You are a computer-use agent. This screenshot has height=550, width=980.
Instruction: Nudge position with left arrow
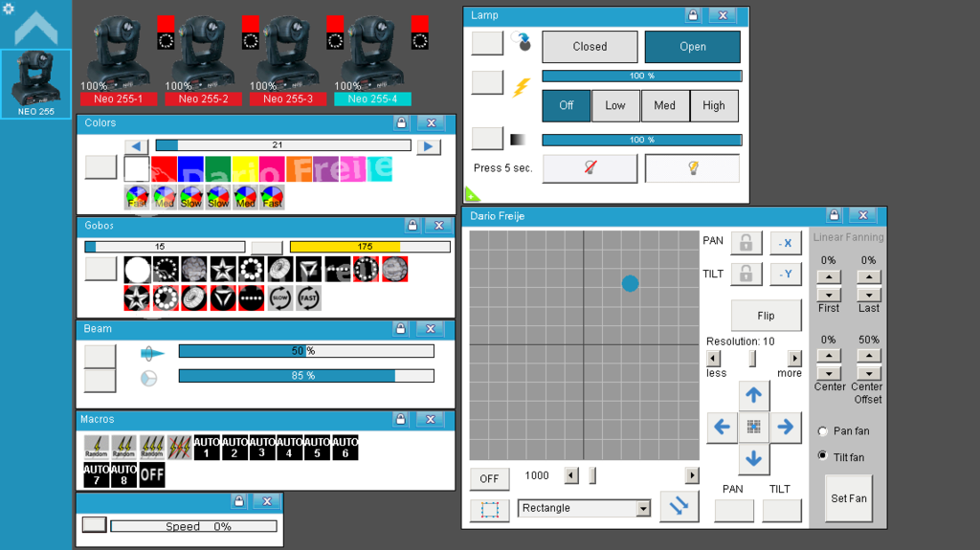(x=722, y=428)
